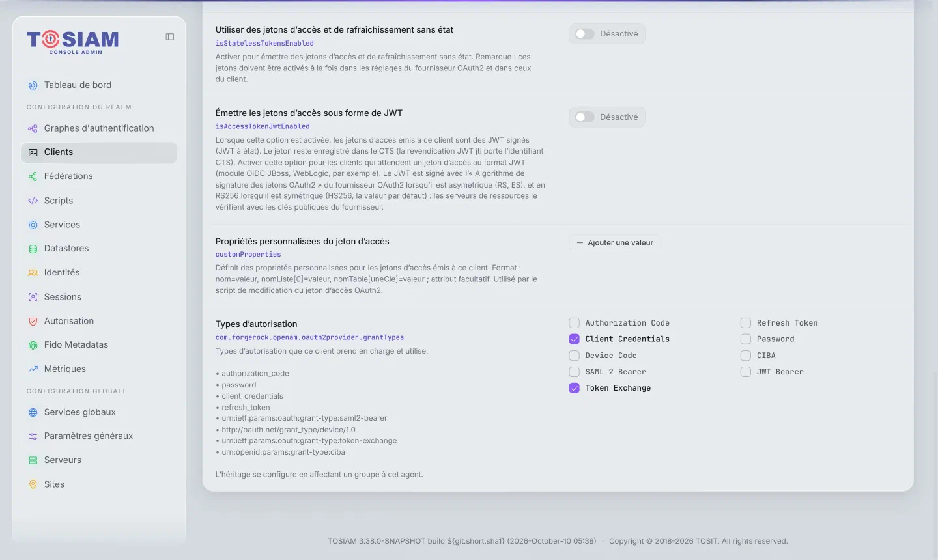938x560 pixels.
Task: Click the Scripts code icon
Action: pyautogui.click(x=33, y=201)
